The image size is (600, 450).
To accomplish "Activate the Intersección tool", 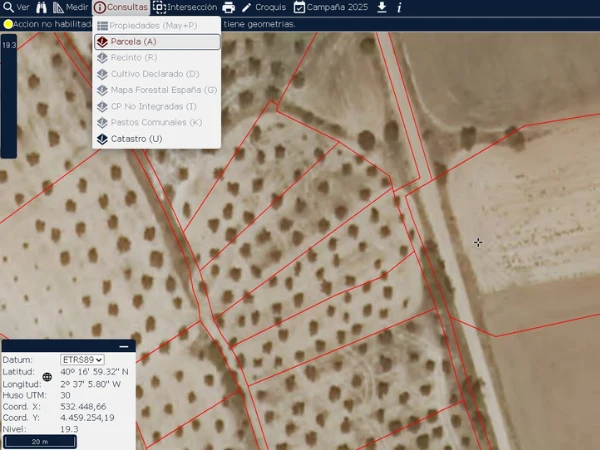I will 185,7.
